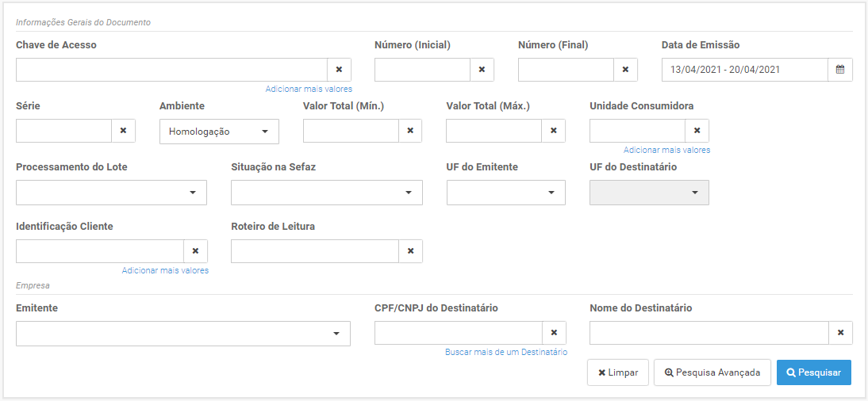The width and height of the screenshot is (868, 401).
Task: Clear the Nome do Destinatário X icon
Action: point(841,333)
